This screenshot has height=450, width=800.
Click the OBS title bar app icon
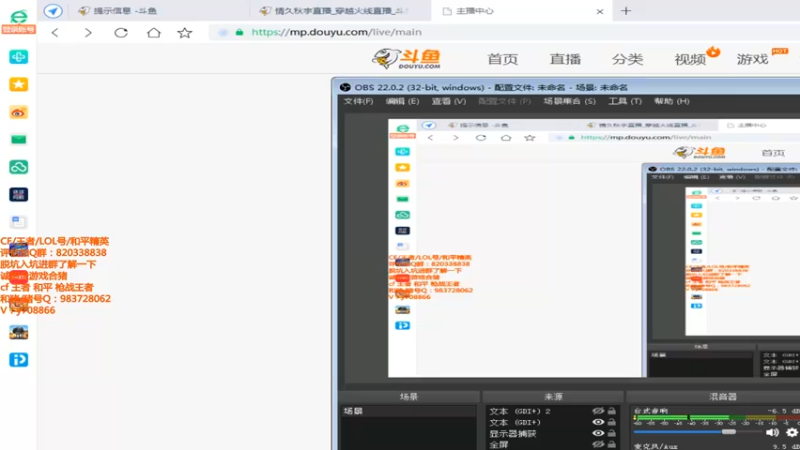(345, 87)
